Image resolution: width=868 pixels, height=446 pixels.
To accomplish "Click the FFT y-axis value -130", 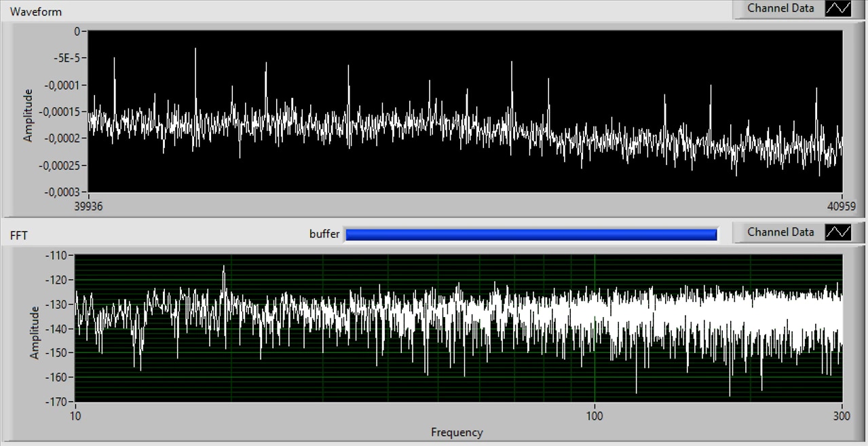I will coord(58,304).
